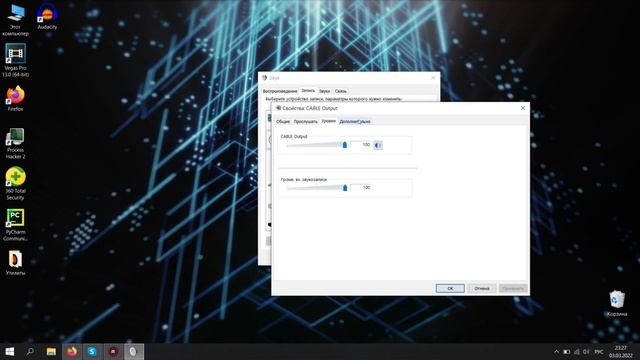Click the CABLE Output level value field
Image resolution: width=640 pixels, height=360 pixels.
pyautogui.click(x=361, y=144)
